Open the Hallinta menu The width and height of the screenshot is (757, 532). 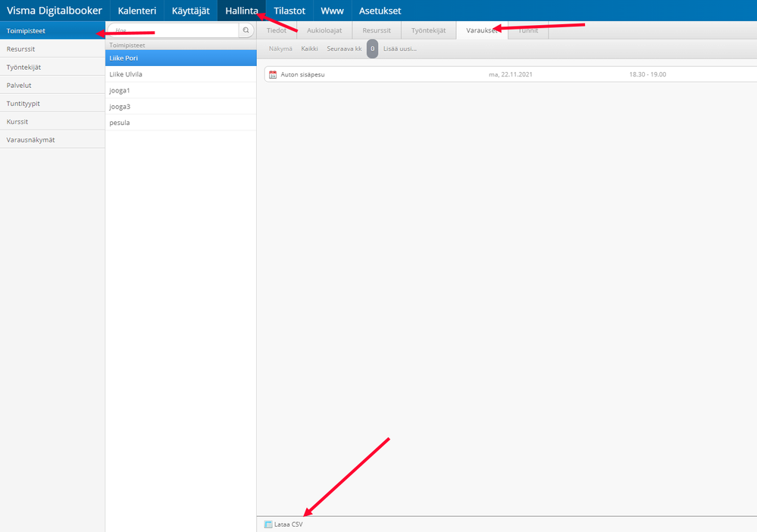click(x=242, y=11)
